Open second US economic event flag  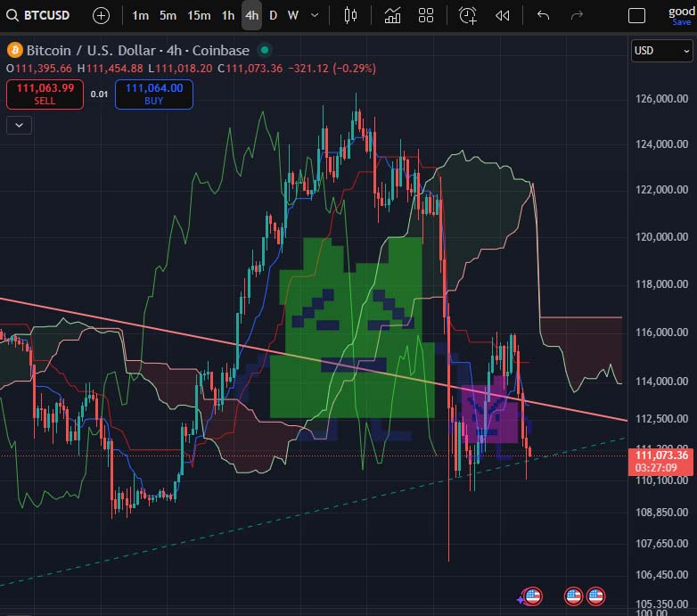[573, 596]
